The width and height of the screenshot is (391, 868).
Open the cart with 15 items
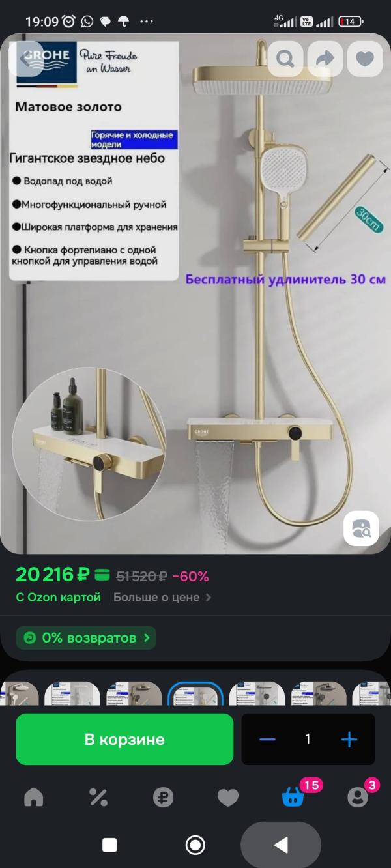(x=293, y=796)
